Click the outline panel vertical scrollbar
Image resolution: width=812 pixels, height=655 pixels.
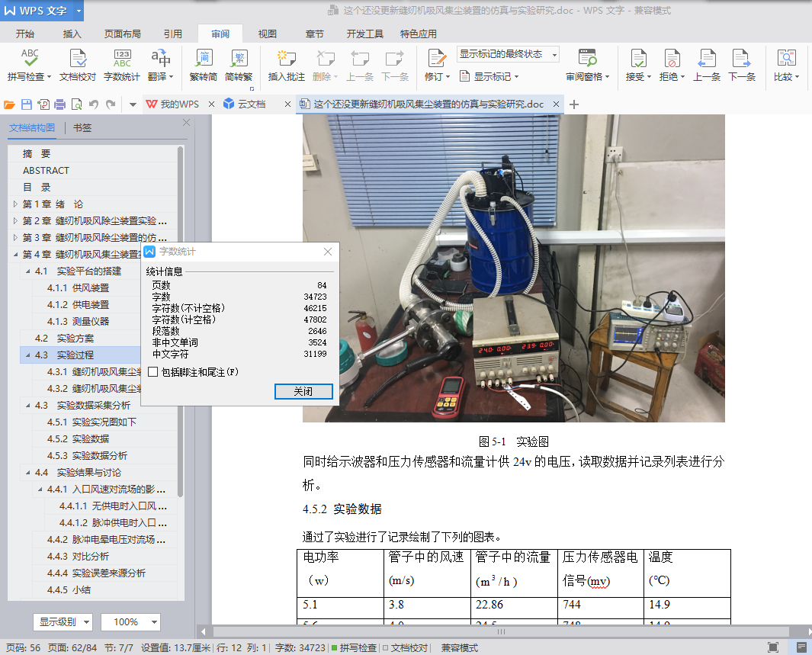click(x=180, y=321)
